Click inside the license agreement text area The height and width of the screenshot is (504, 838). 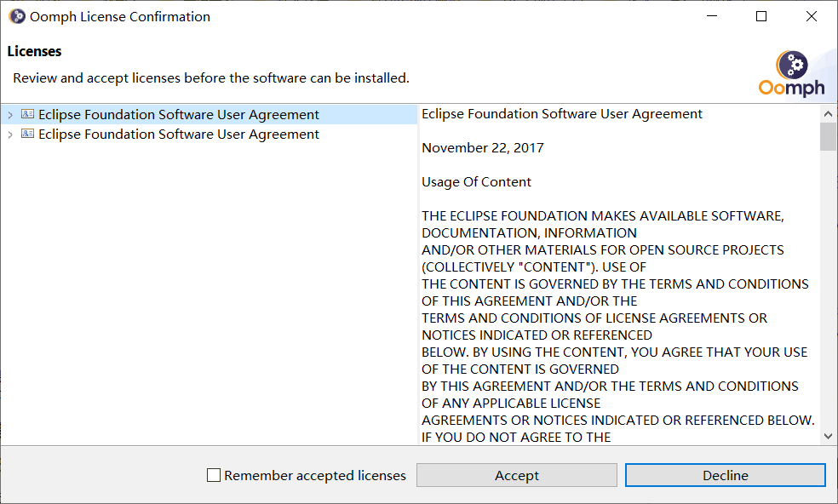click(x=620, y=274)
